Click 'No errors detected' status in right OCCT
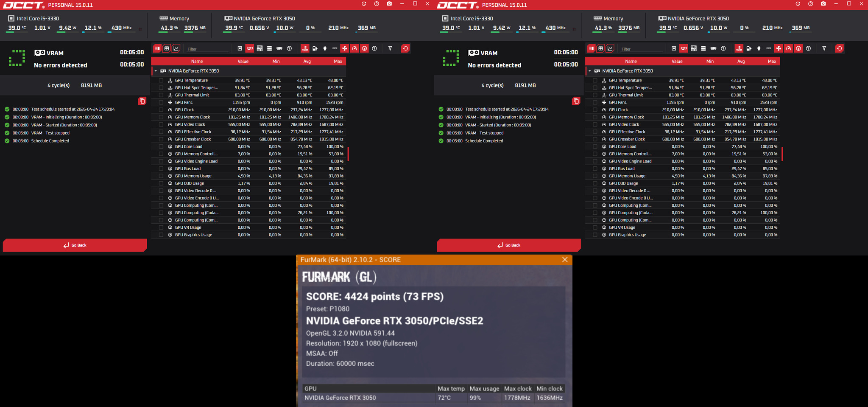 tap(494, 65)
